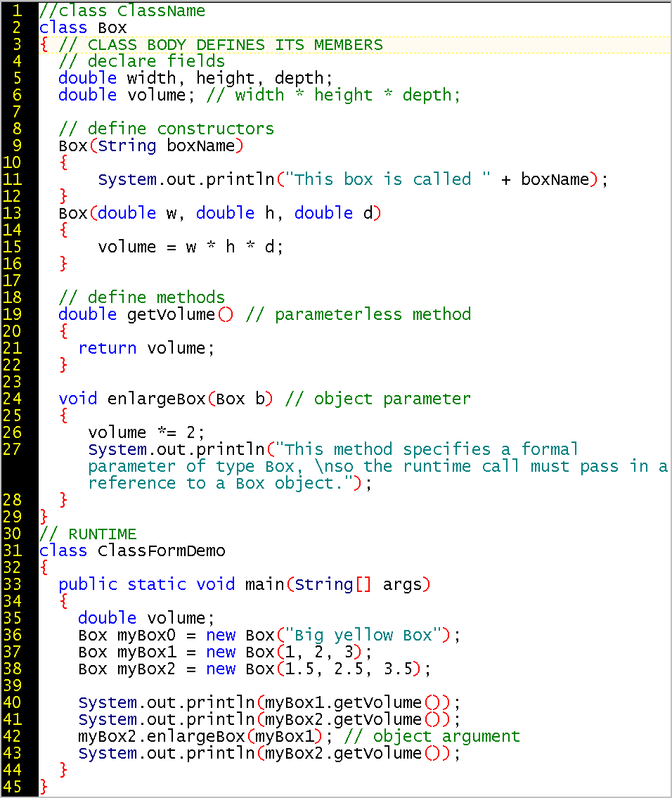Image resolution: width=672 pixels, height=798 pixels.
Task: Click the string "Big yellow Box"
Action: (363, 635)
